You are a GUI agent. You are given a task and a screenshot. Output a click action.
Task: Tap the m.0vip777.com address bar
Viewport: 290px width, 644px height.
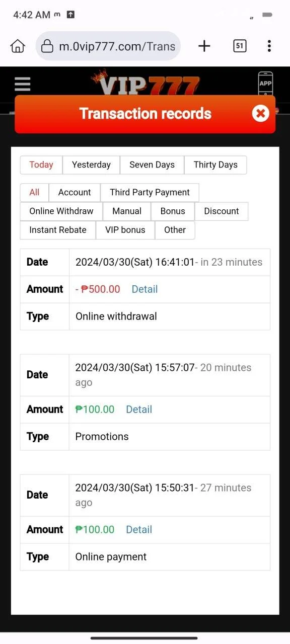[x=108, y=46]
